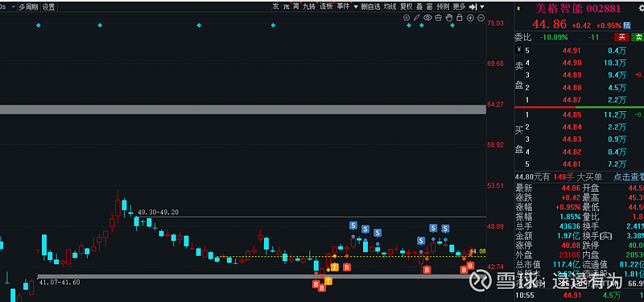
Task: Open the PK comparison tool
Action: point(287,7)
